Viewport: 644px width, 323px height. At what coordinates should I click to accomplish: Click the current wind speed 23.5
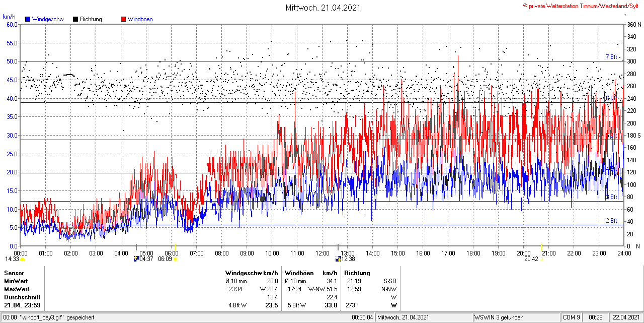(x=272, y=305)
